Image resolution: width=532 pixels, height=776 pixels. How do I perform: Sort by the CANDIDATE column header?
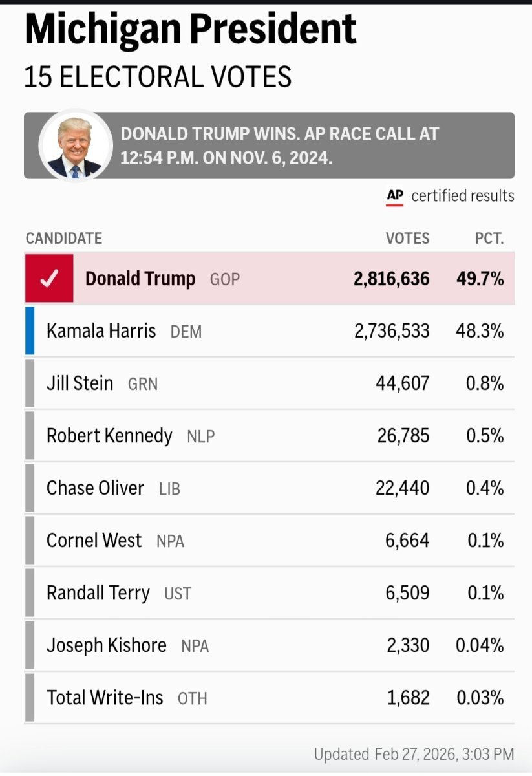[64, 239]
